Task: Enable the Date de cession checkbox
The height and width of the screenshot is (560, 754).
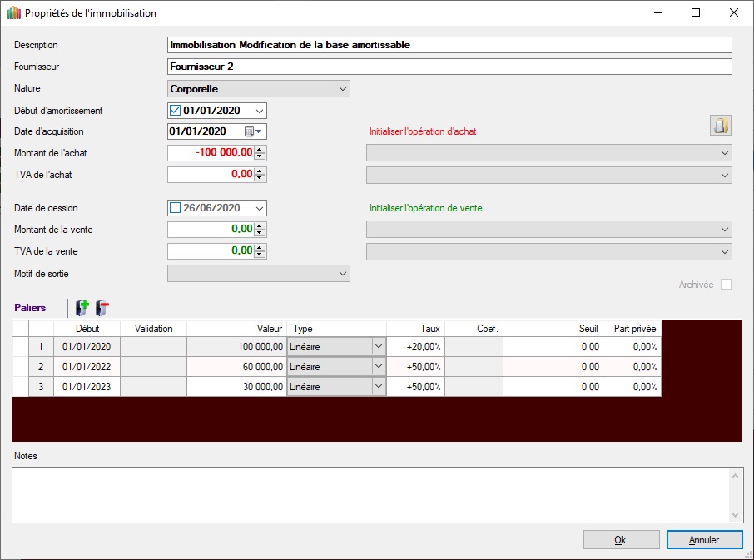Action: coord(175,208)
